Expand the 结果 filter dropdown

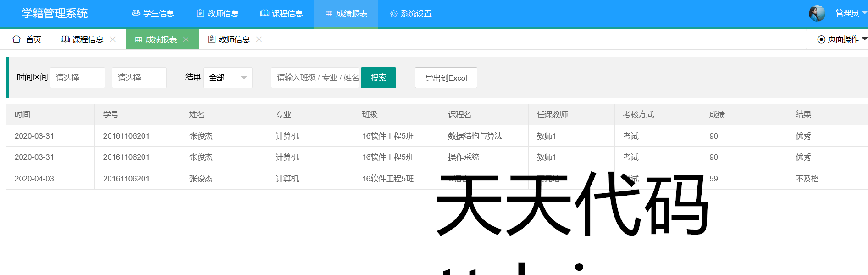[x=228, y=78]
